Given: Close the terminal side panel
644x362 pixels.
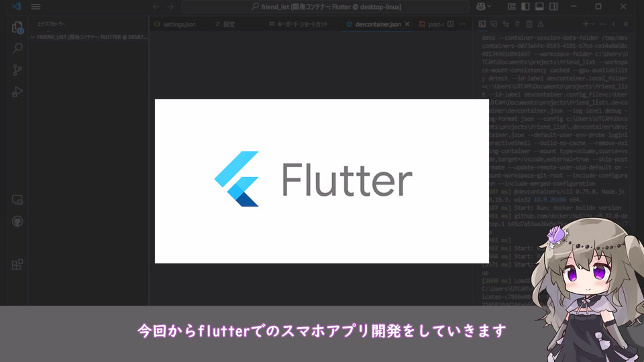Looking at the screenshot, I should (x=625, y=24).
